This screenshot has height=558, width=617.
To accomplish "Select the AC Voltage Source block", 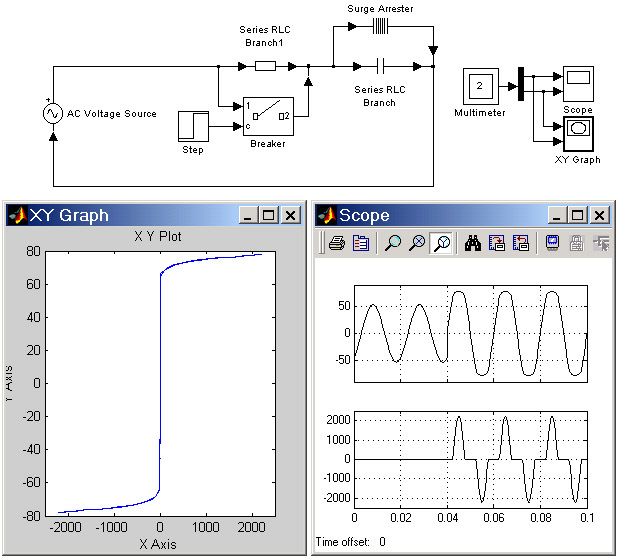I will (53, 113).
